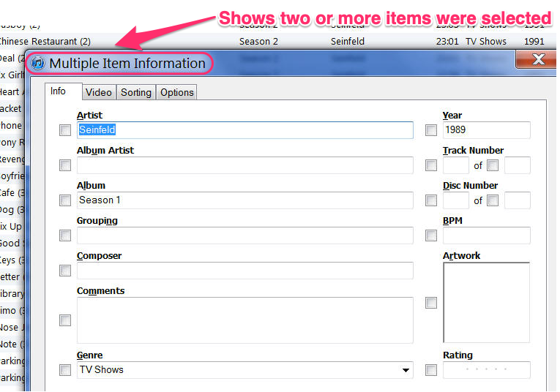Open the Sorting tab

point(136,92)
